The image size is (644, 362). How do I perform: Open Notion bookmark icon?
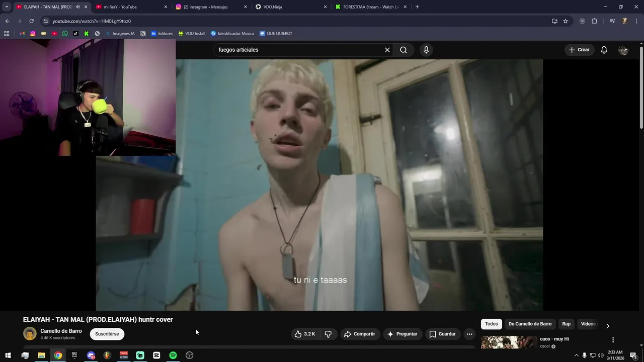pyautogui.click(x=143, y=34)
